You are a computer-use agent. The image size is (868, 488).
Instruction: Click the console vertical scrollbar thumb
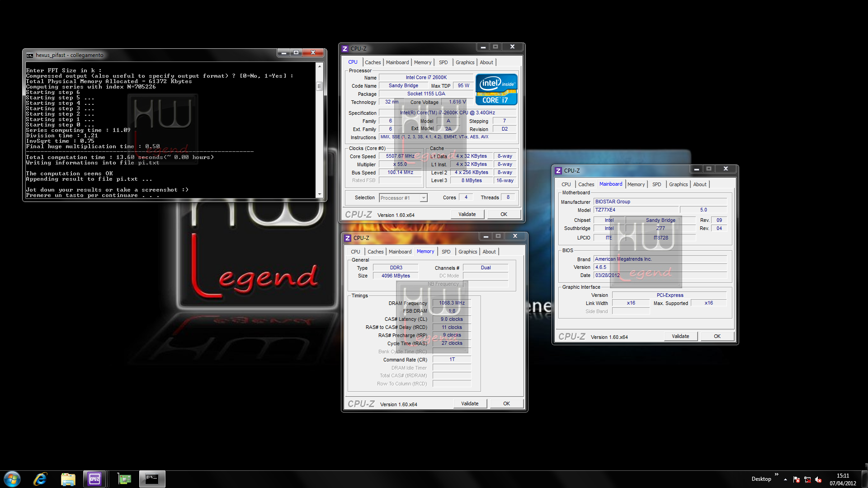click(320, 86)
